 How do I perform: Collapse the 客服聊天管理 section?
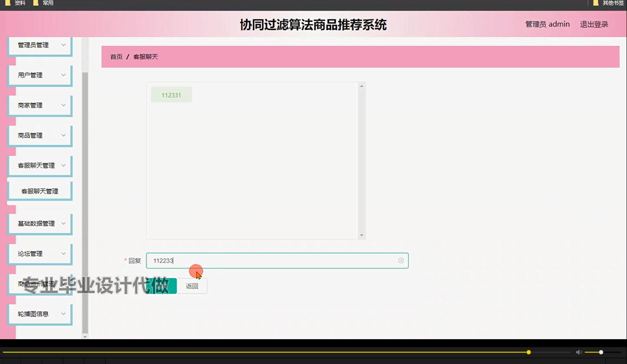[x=40, y=165]
